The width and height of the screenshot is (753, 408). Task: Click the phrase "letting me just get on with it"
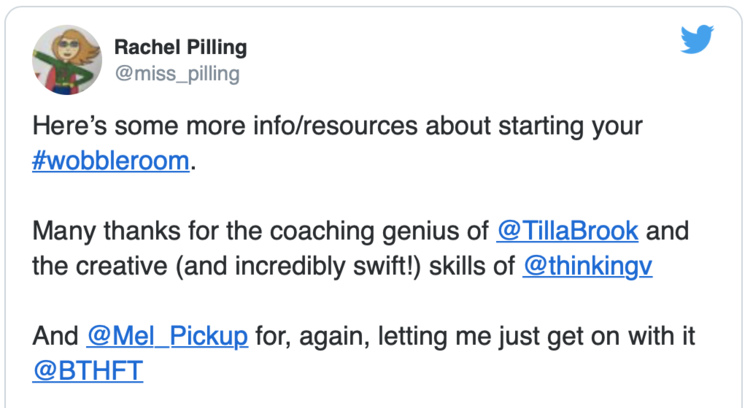pyautogui.click(x=536, y=336)
